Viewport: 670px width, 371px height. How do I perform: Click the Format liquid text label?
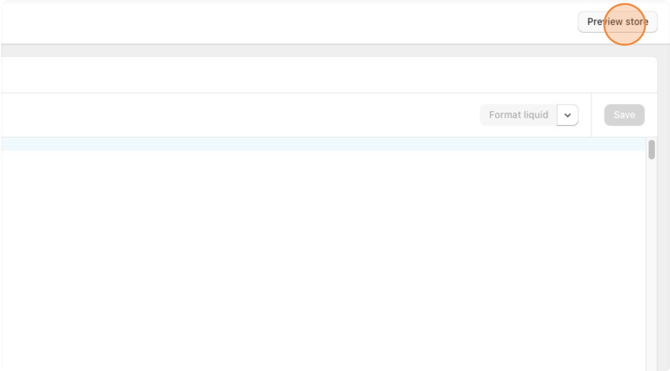click(518, 115)
